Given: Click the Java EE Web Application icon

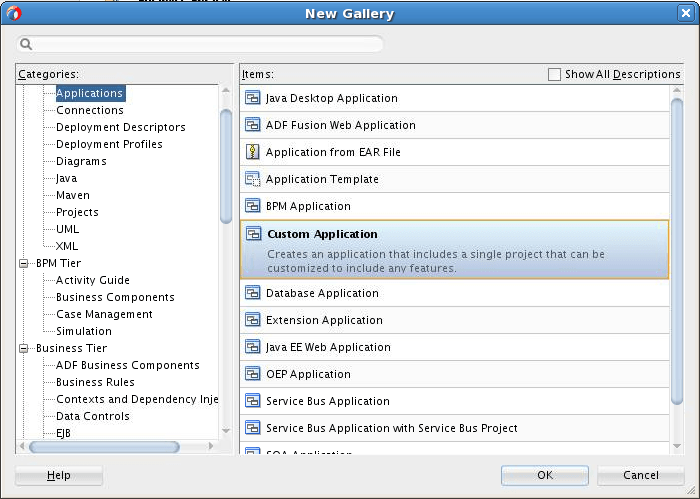Looking at the screenshot, I should pyautogui.click(x=253, y=347).
